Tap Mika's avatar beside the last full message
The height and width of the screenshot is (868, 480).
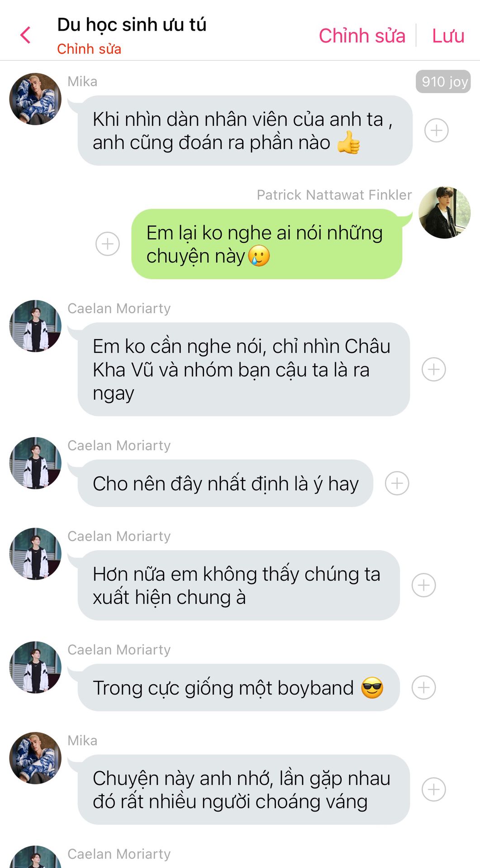tap(35, 758)
